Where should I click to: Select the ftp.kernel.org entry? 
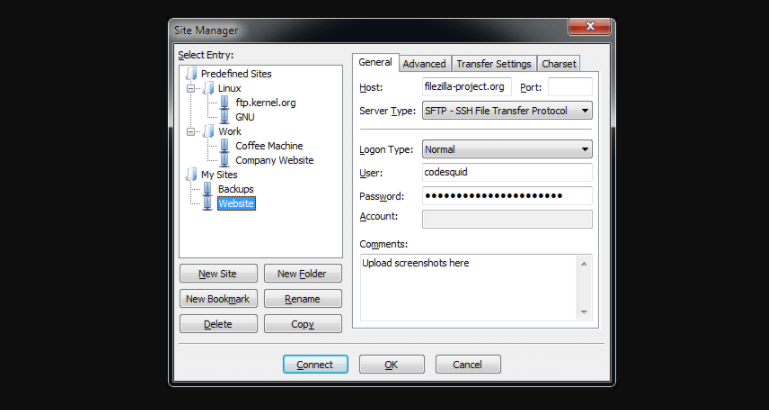tap(265, 102)
